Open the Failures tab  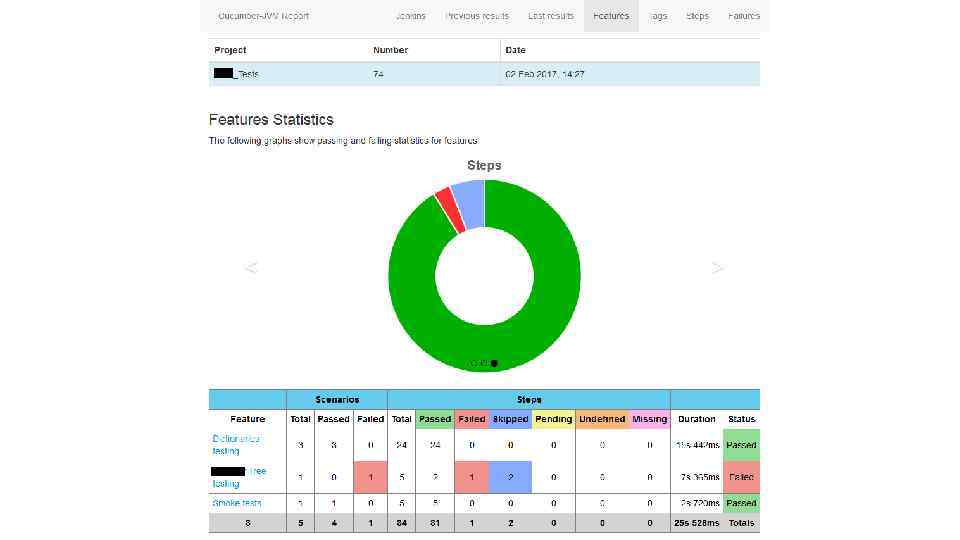(744, 16)
